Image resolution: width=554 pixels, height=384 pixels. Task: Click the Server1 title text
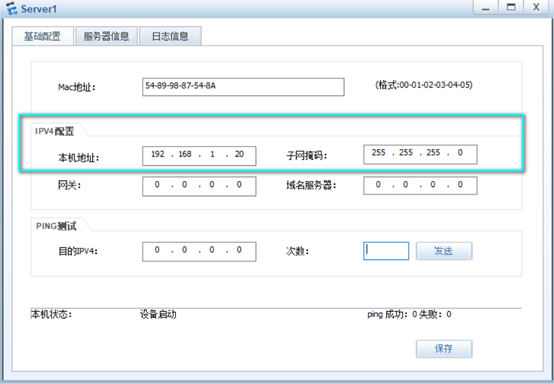tap(39, 9)
